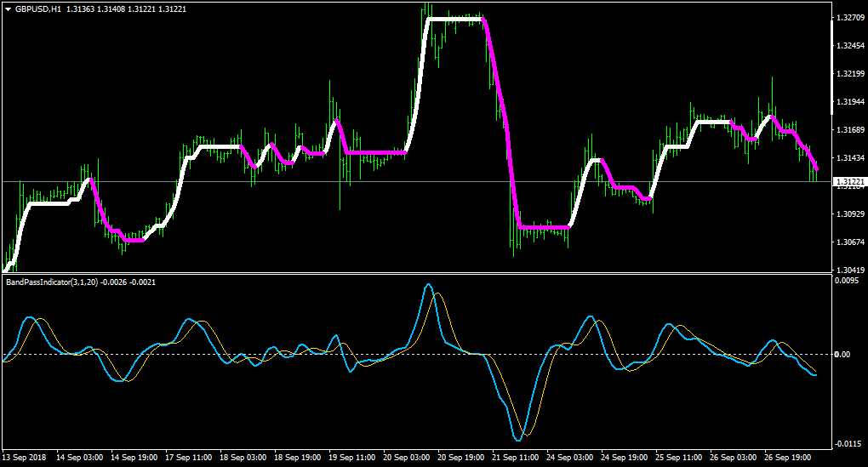The height and width of the screenshot is (467, 868).
Task: Select the 26 Sep 19:00 time label
Action: pos(788,458)
